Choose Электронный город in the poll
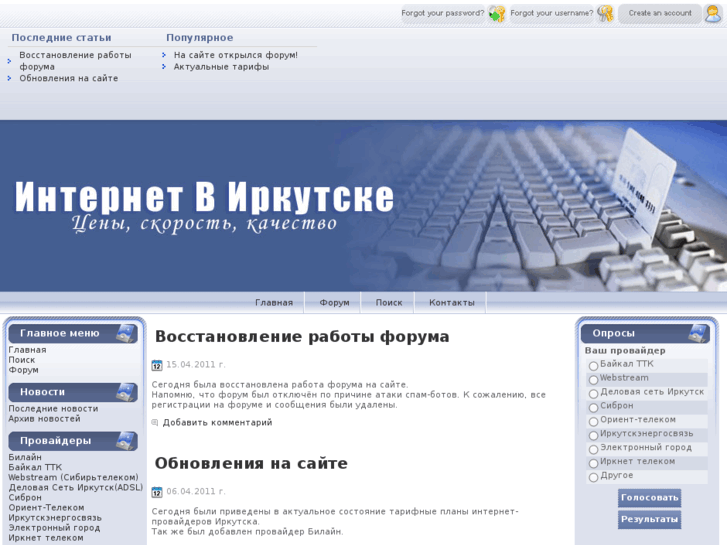727x545 pixels. [593, 449]
